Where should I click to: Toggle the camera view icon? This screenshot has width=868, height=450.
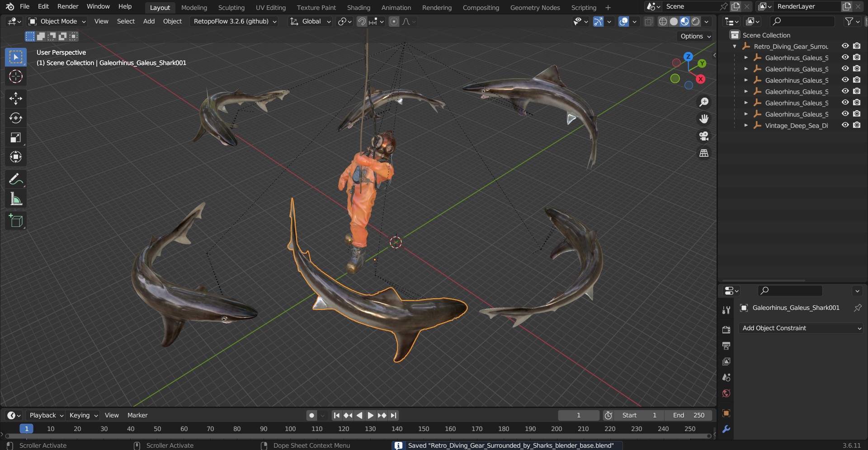click(704, 136)
